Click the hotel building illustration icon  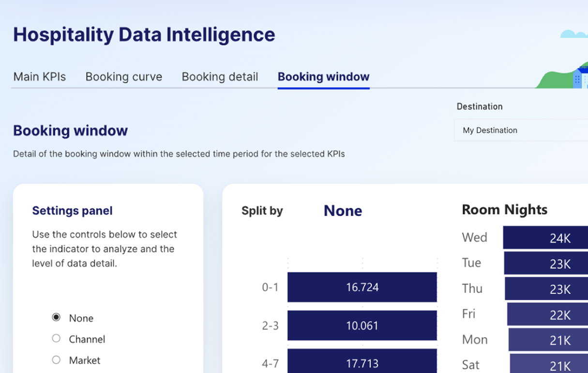click(x=580, y=78)
